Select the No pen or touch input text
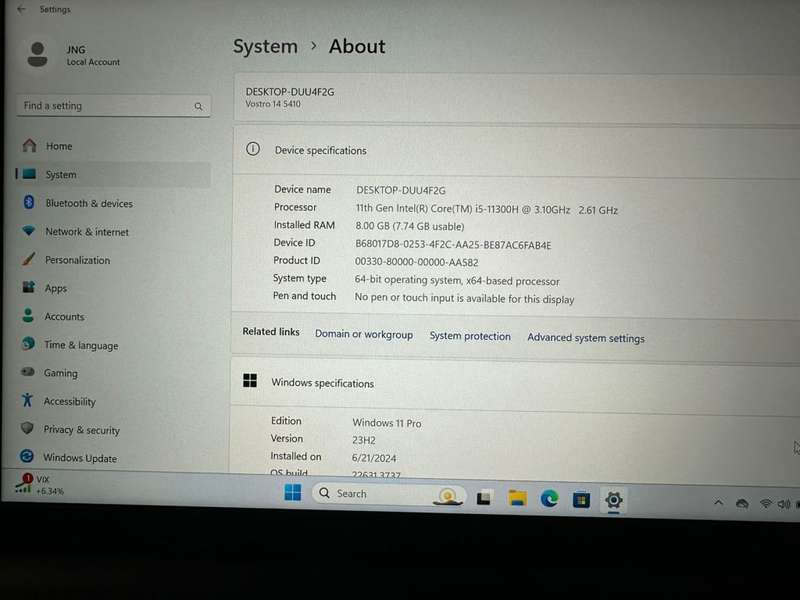Viewport: 800px width, 600px height. pyautogui.click(x=464, y=298)
